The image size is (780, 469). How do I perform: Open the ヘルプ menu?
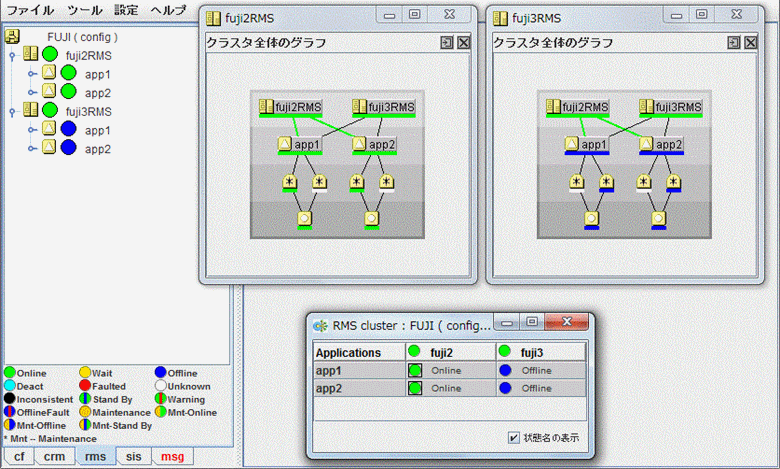[168, 10]
